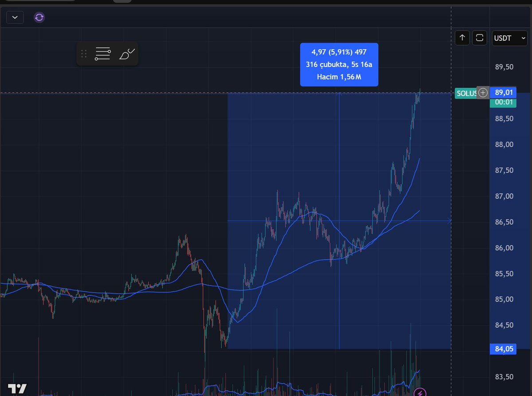Screen dimensions: 532x396
Task: Select the indicator settings sliders icon
Action: click(102, 54)
